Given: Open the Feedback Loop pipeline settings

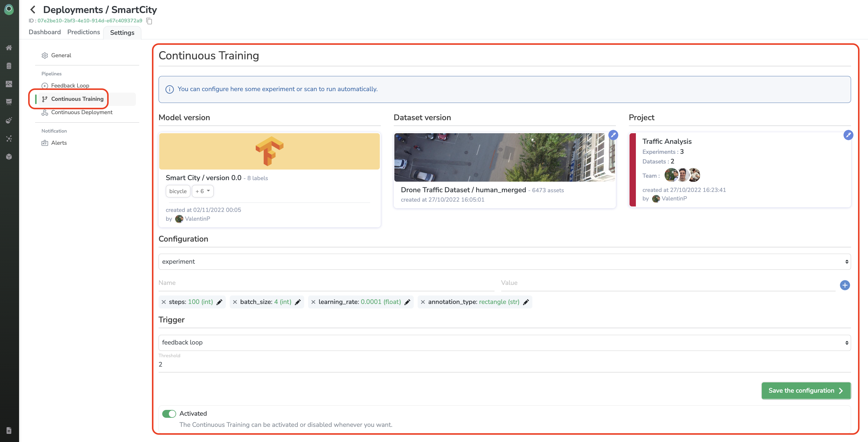Looking at the screenshot, I should coord(70,86).
